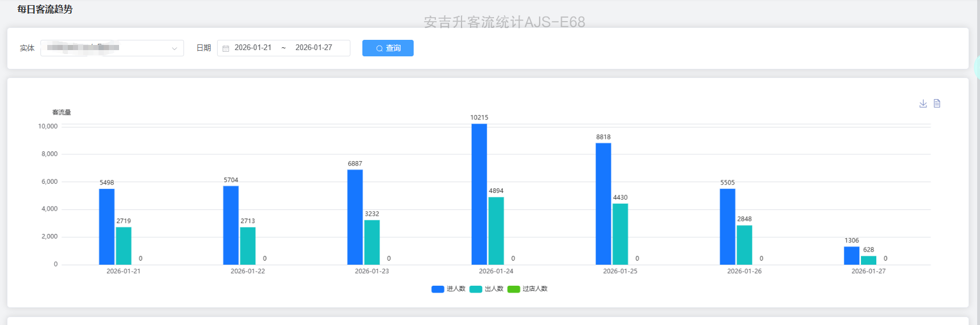Click the calendar icon in date field
Screen dimensions: 980x325
(x=226, y=48)
